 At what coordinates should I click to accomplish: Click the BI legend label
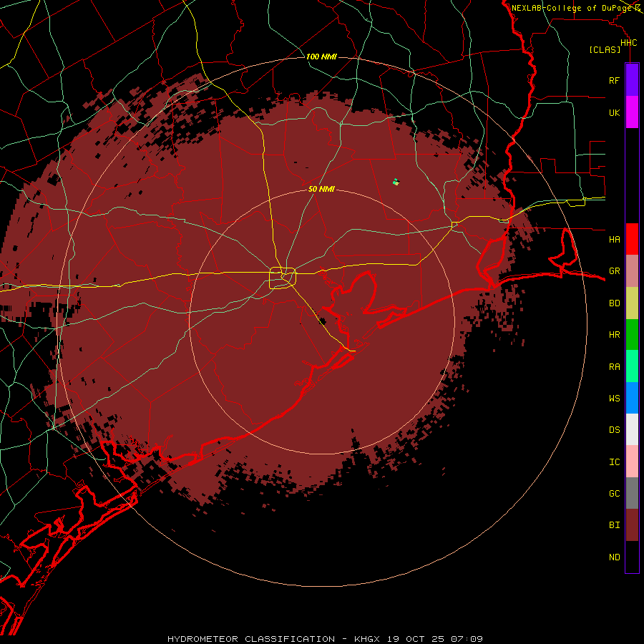click(615, 525)
